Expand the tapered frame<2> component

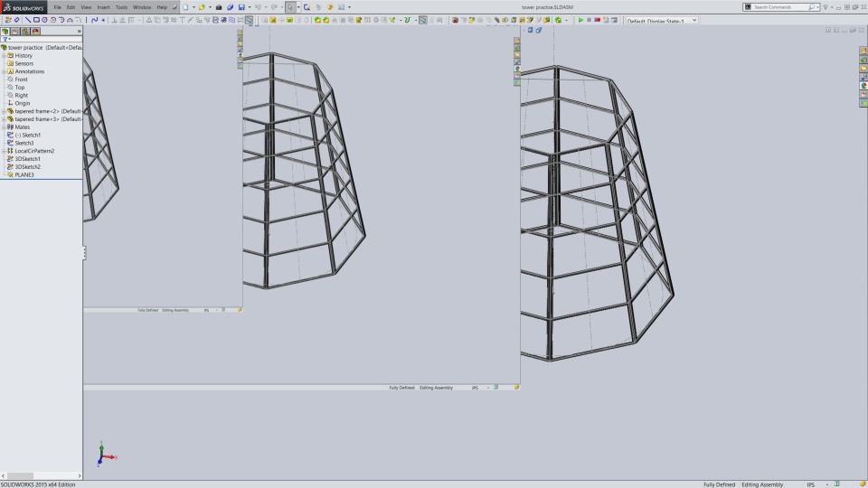[4, 111]
